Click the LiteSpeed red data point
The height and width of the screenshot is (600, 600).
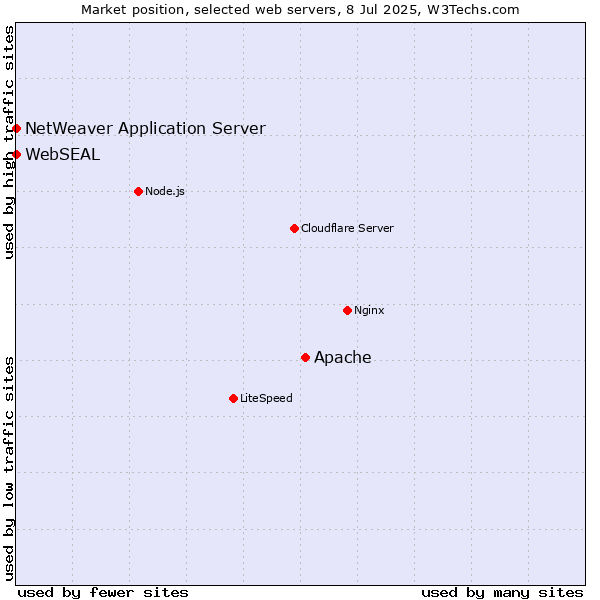233,398
